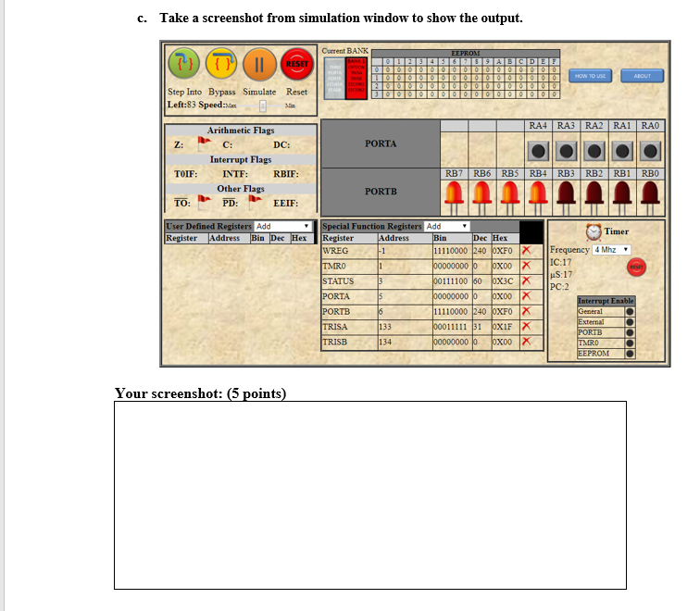Click the dark RB1 LED
Screen dimensions: 700x611
tap(622, 198)
